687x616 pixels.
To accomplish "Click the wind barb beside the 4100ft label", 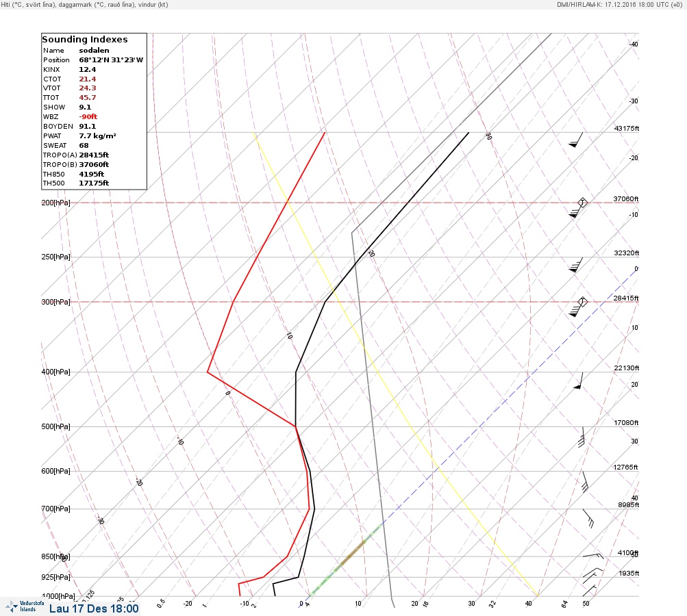I will (593, 556).
